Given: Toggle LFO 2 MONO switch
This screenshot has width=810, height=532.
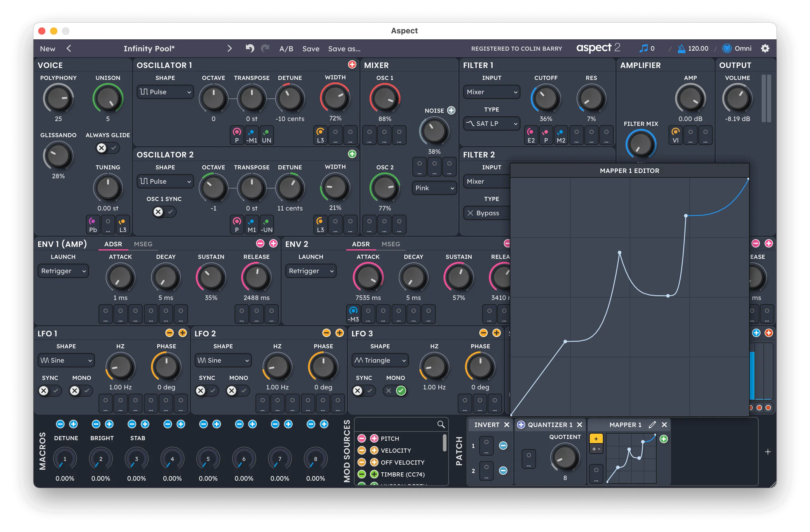Looking at the screenshot, I should pyautogui.click(x=238, y=390).
